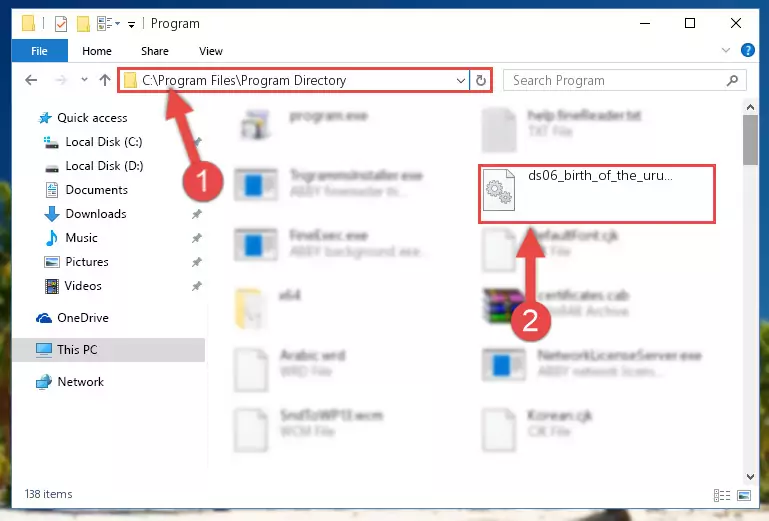769x521 pixels.
Task: Click the scrollbar down arrow
Action: tap(750, 476)
